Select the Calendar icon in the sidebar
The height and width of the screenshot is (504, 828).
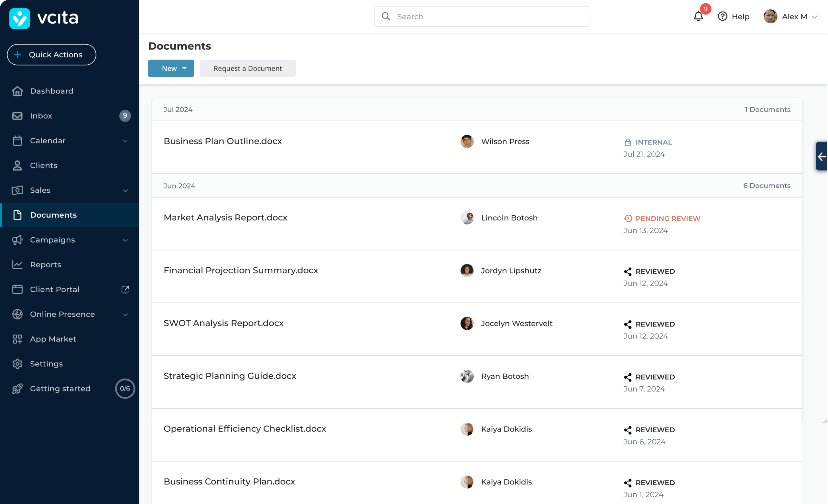click(17, 140)
